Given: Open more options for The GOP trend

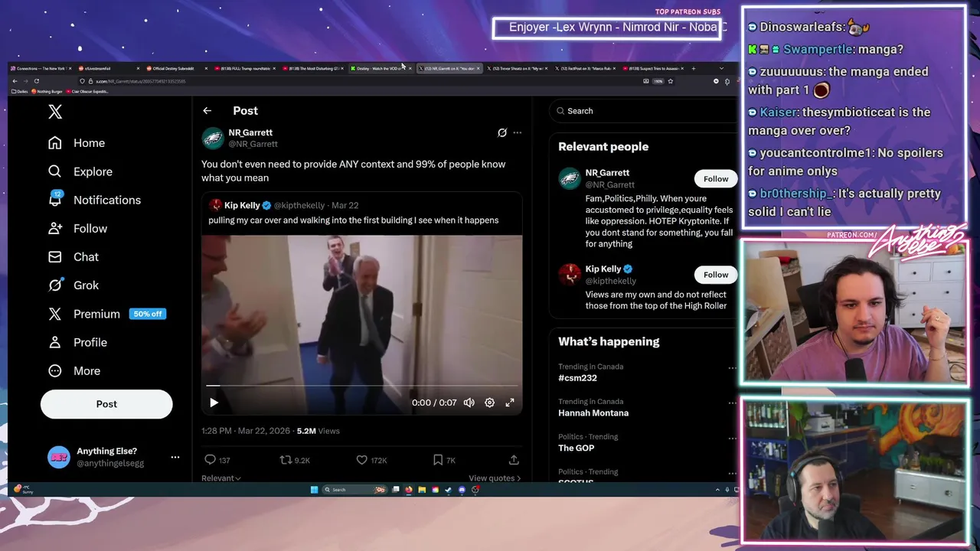Looking at the screenshot, I should point(732,439).
